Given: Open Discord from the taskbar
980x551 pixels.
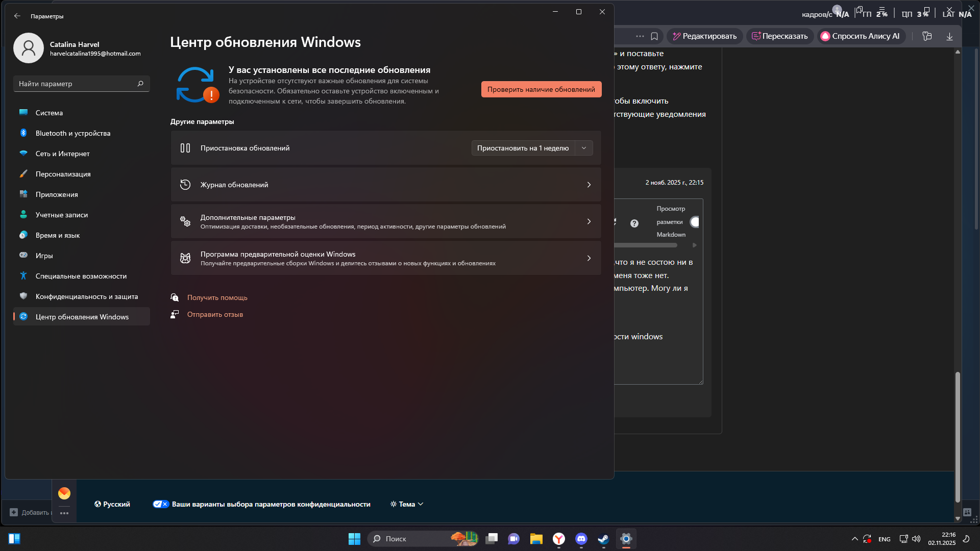Looking at the screenshot, I should click(x=581, y=538).
